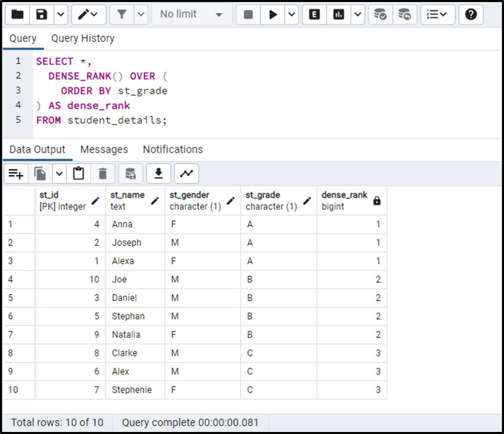This screenshot has height=434, width=504.
Task: Paste rows into the data grid
Action: pyautogui.click(x=78, y=173)
